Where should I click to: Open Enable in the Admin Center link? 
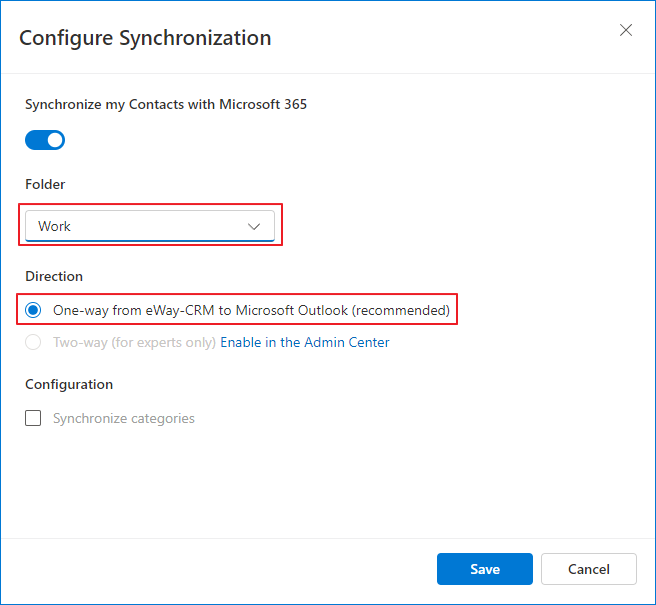tap(305, 342)
